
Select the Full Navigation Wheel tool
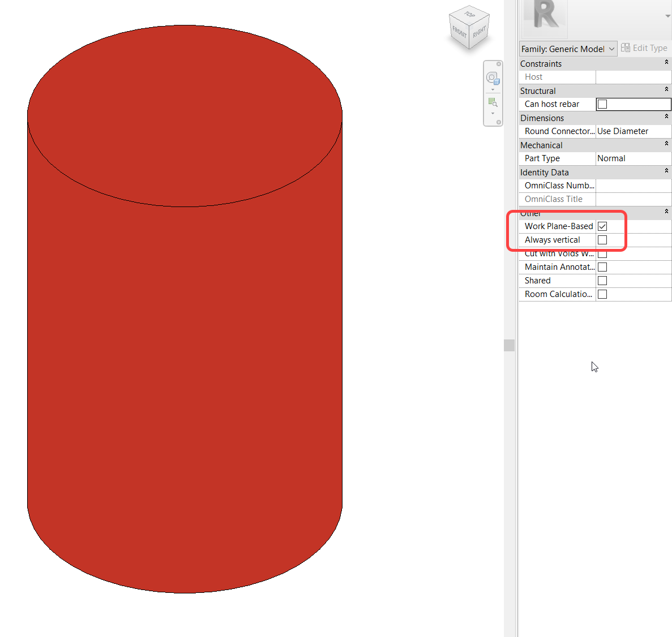click(x=492, y=78)
